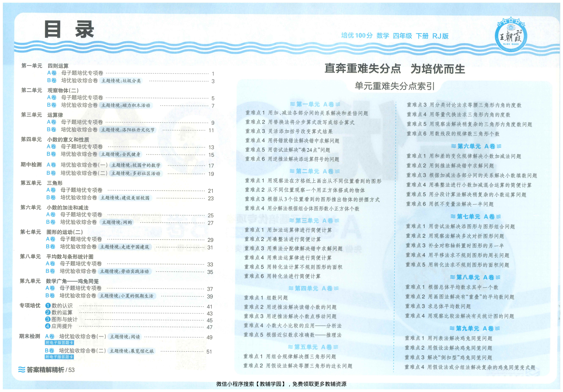
Task: Click the theme tag 主题情境:展览馆之旅
Action: (132, 351)
